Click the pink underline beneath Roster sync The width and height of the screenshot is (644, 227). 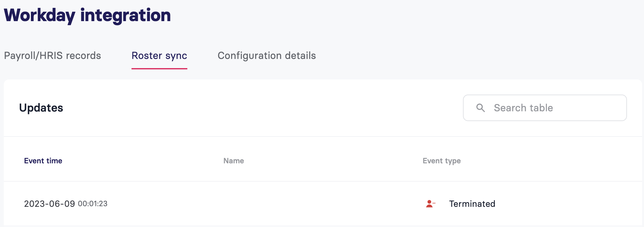(x=159, y=68)
